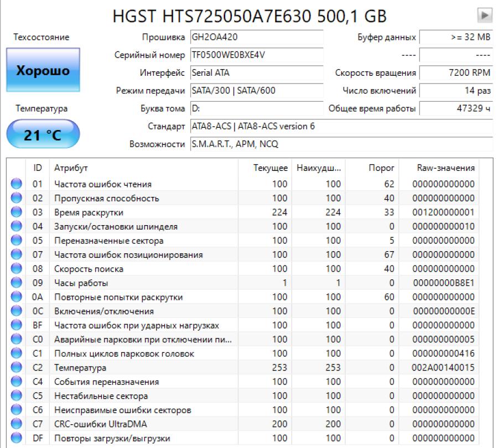This screenshot has width=498, height=448.
Task: Sort by the ID column header
Action: (37, 168)
